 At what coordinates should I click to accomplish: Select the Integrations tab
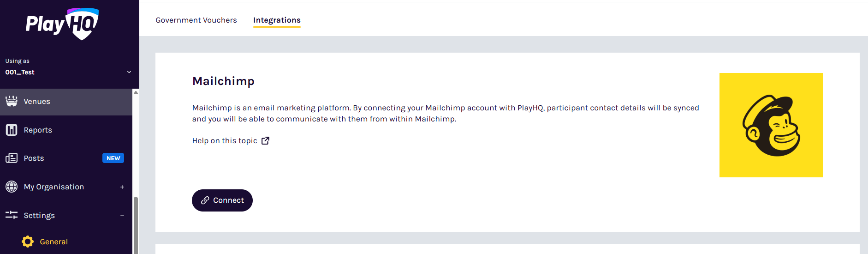coord(277,20)
